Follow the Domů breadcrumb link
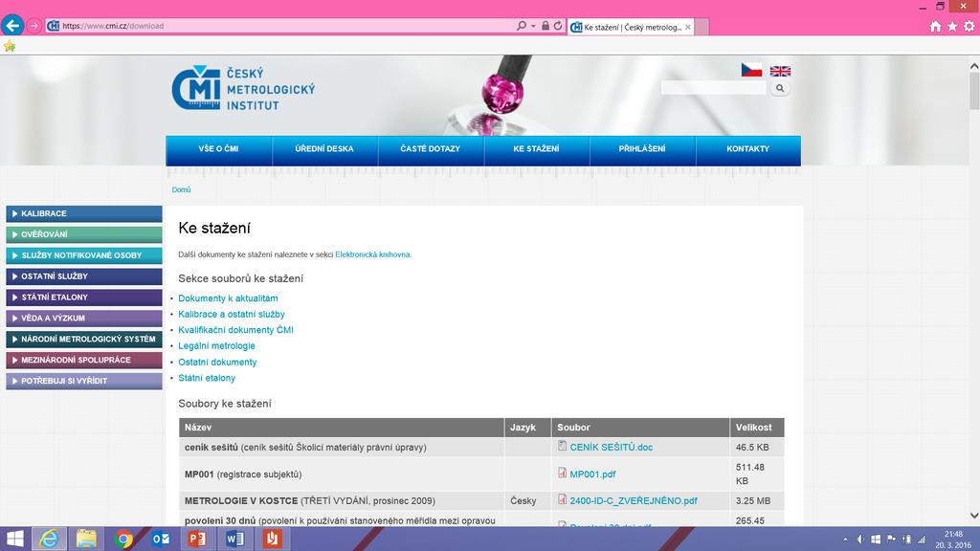980x551 pixels. 181,190
